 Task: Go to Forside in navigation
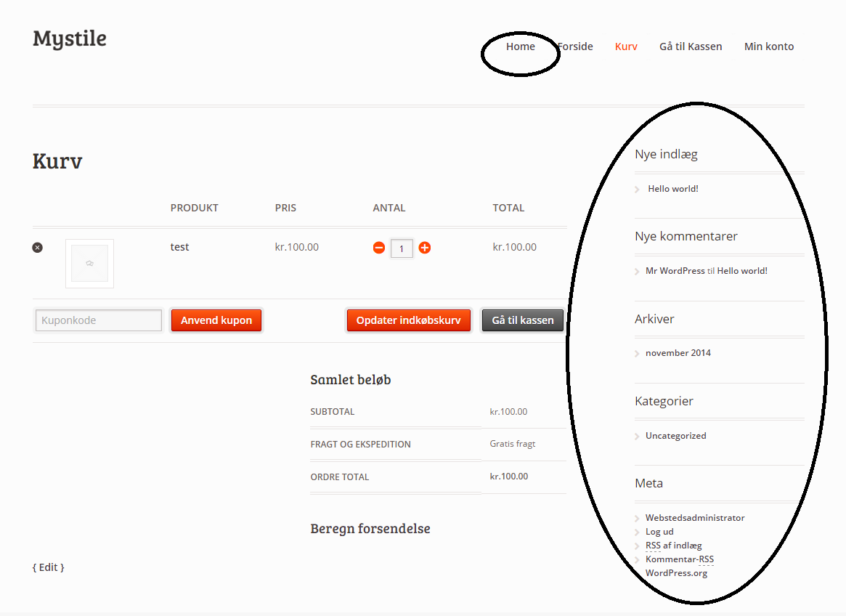point(577,46)
